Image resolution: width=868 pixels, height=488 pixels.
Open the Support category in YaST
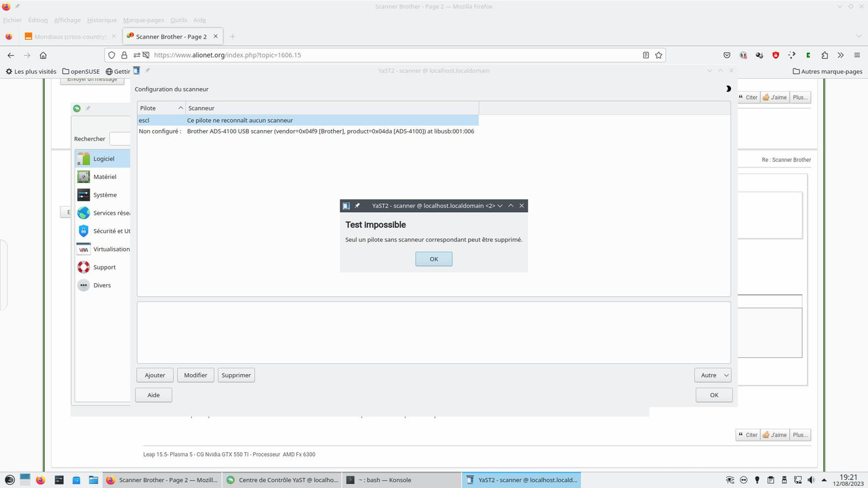[102, 267]
